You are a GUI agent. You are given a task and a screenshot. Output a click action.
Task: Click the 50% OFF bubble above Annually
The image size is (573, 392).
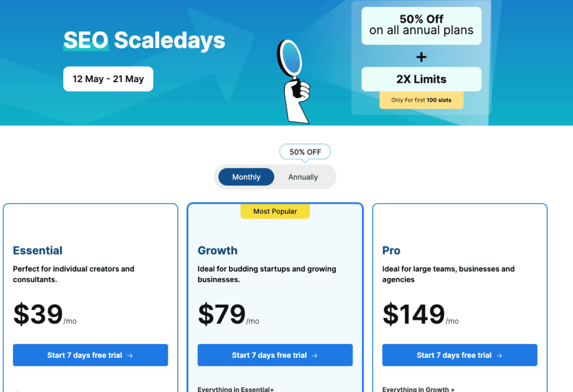(305, 152)
